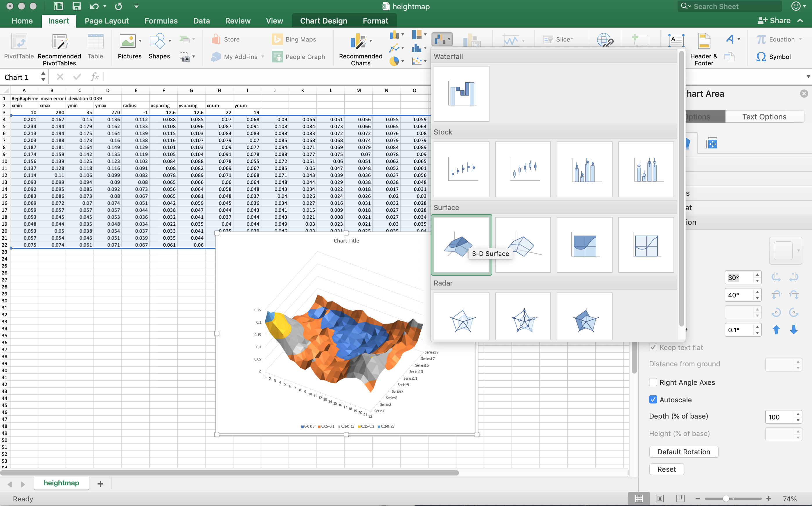The image size is (812, 506).
Task: Click the Line chart icon
Action: 394,48
